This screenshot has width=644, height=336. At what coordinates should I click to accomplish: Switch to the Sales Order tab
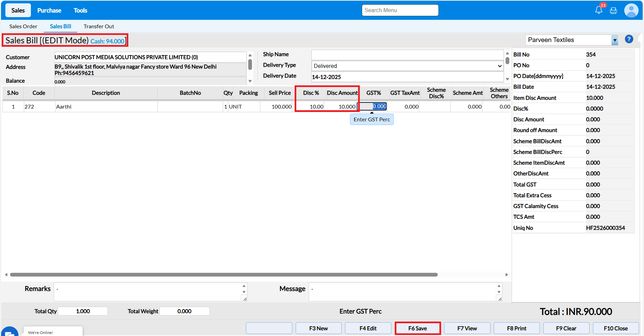[x=23, y=26]
